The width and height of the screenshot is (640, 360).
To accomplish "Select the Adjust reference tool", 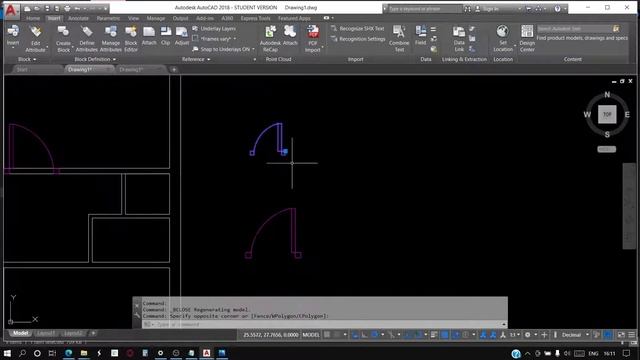I will tap(182, 36).
